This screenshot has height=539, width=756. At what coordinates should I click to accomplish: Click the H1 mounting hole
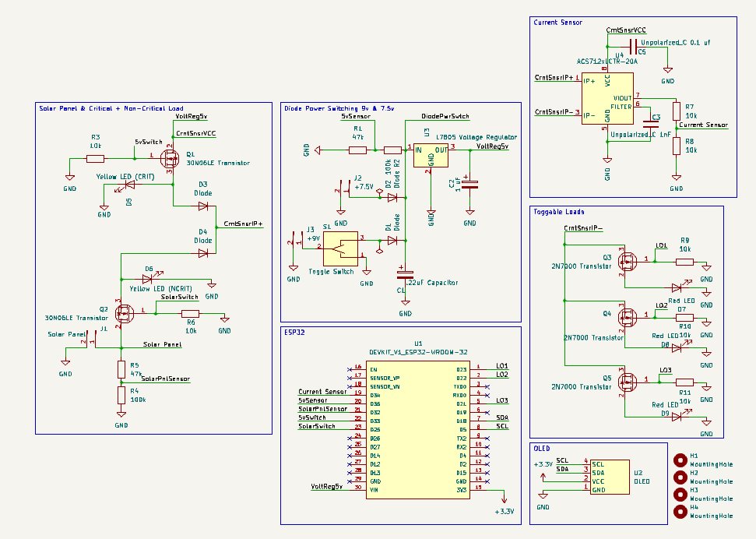click(680, 460)
